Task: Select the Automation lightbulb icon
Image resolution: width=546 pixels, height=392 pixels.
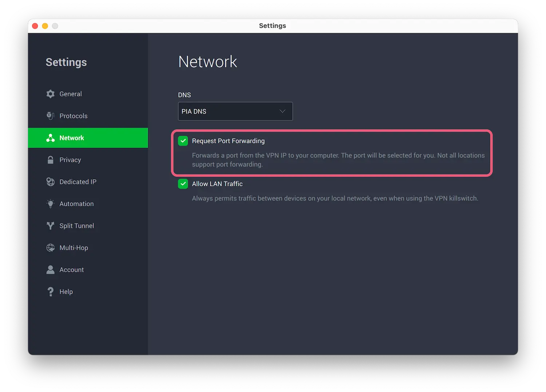Action: point(51,204)
